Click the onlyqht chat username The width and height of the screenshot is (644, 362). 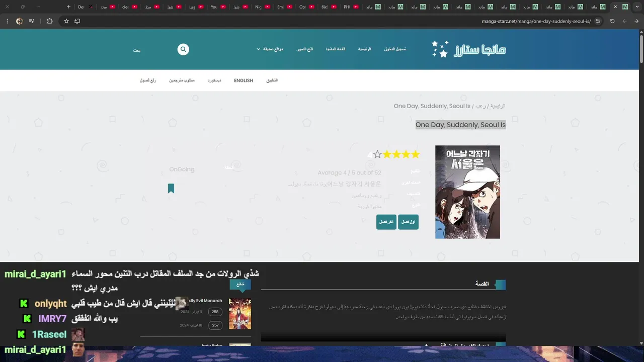point(50,304)
